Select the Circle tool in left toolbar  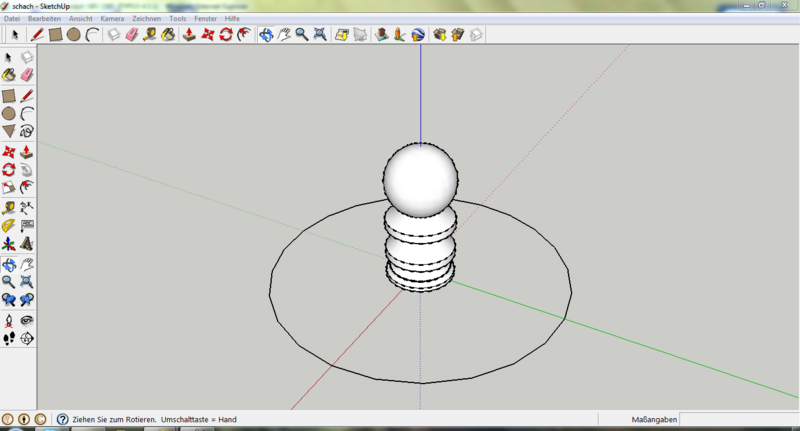[9, 114]
